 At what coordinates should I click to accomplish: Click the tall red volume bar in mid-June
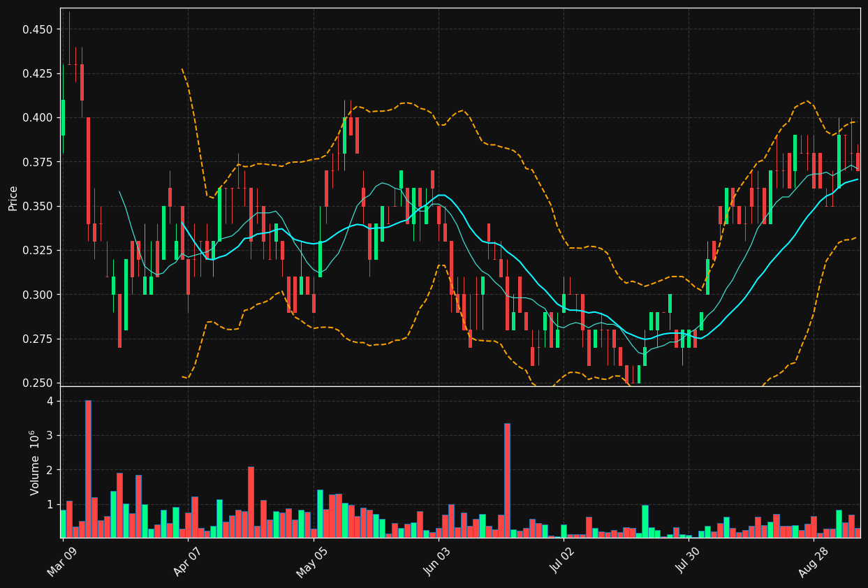507,480
